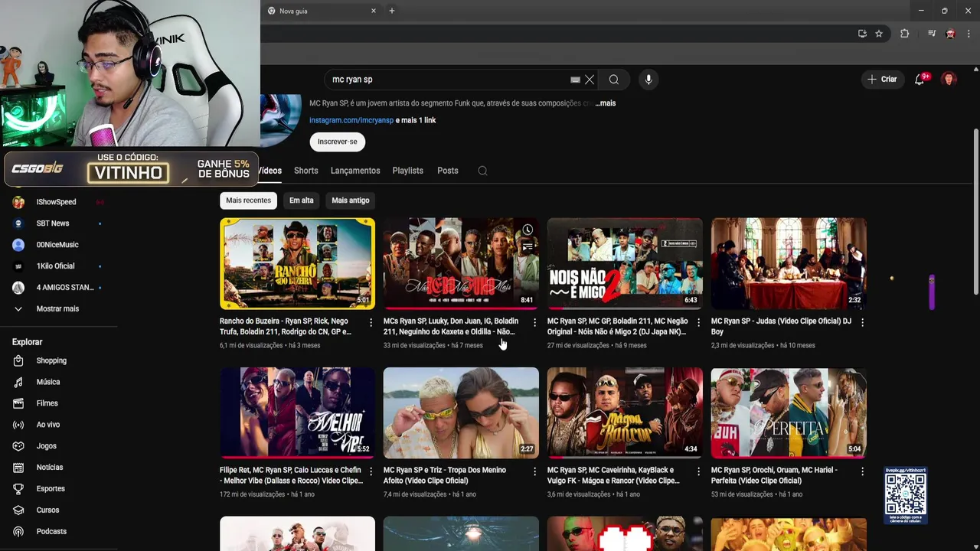This screenshot has width=980, height=551.
Task: Open the Ao vivo live section
Action: click(x=47, y=425)
